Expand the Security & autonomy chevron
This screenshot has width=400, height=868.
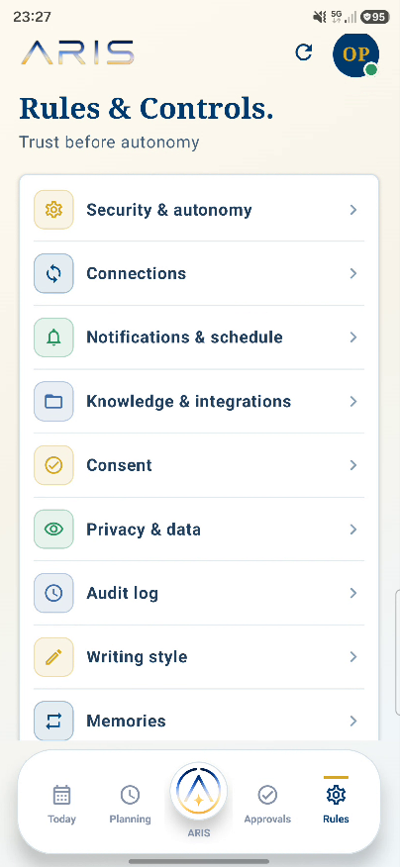click(352, 210)
